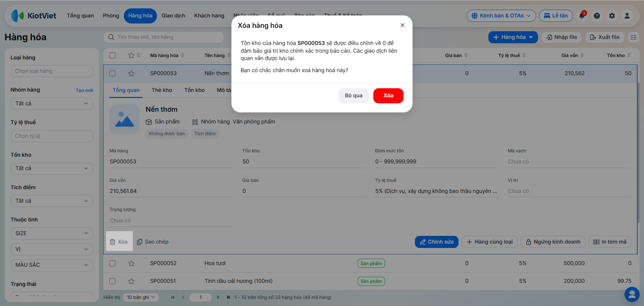Click the trash Xóa action

[119, 242]
